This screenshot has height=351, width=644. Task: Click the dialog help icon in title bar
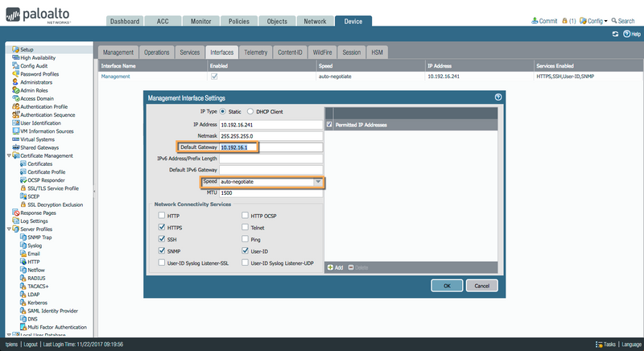point(498,97)
